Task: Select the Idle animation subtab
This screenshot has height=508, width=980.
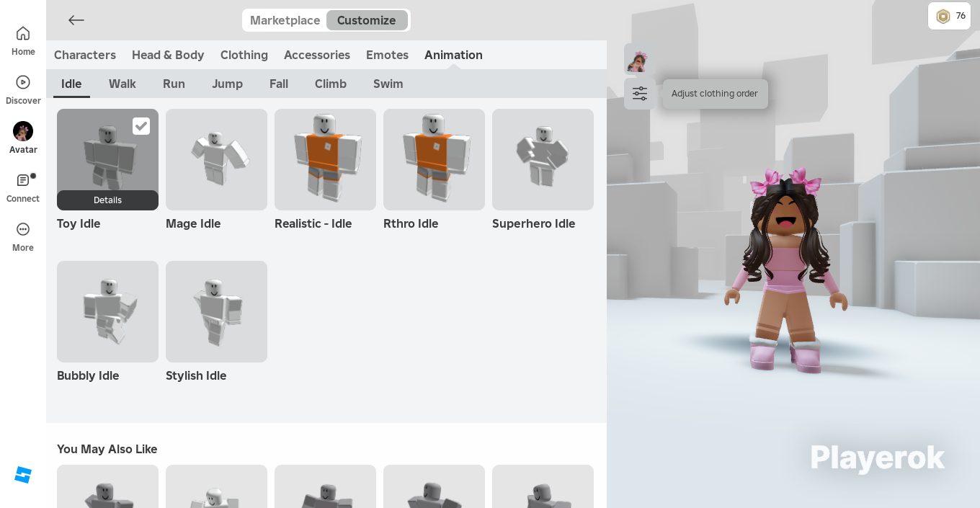Action: pos(71,84)
